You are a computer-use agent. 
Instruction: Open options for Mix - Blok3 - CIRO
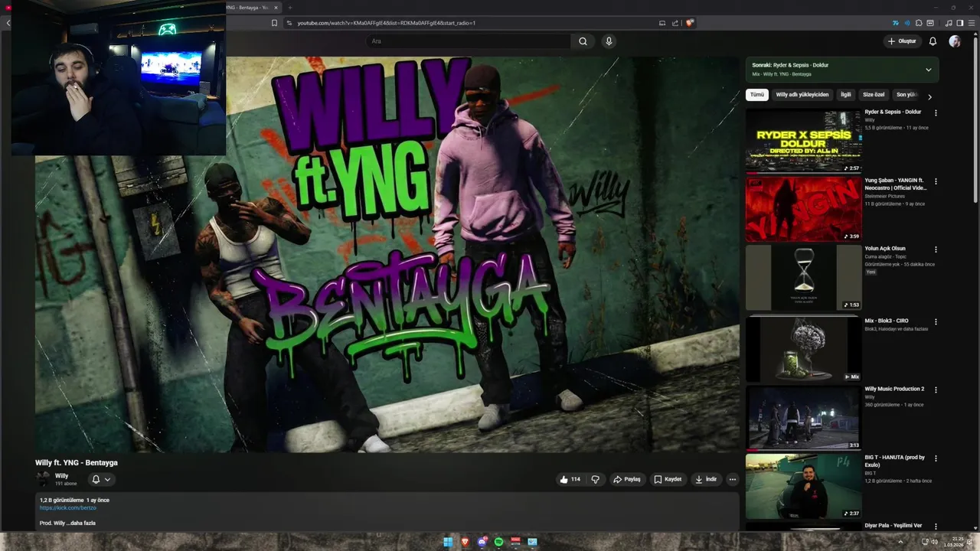936,321
